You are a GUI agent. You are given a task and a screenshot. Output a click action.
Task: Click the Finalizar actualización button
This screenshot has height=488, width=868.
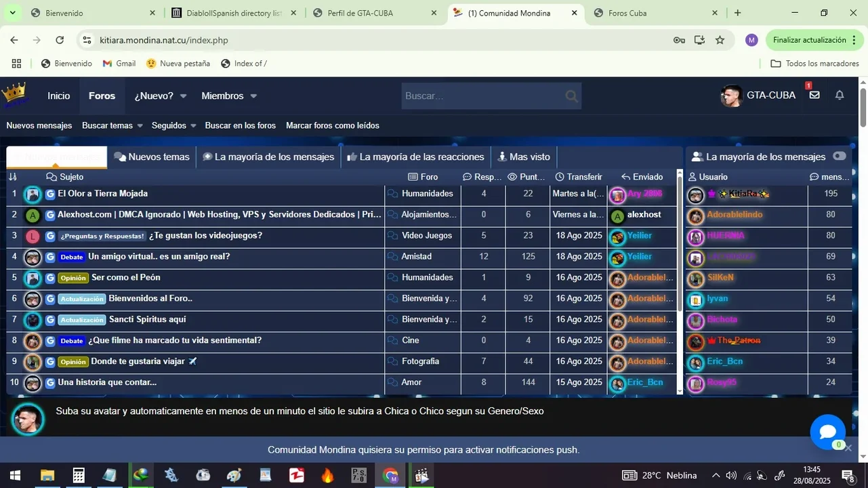click(x=815, y=40)
